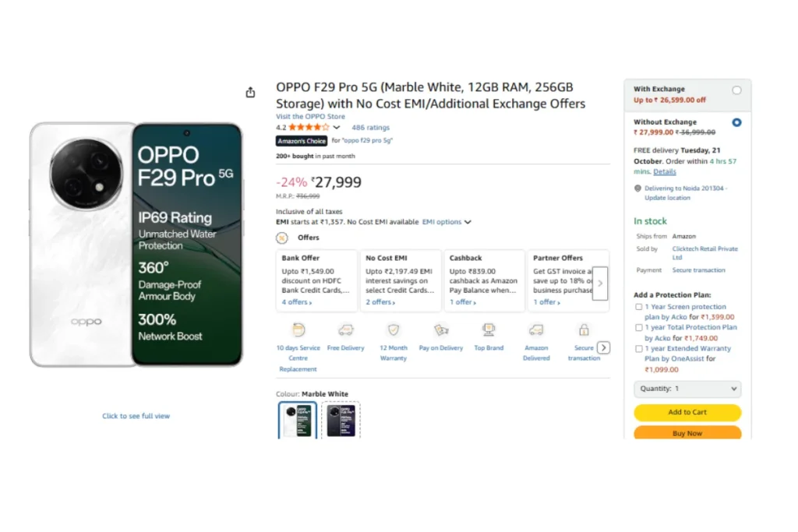Expand the EMI options dropdown

[447, 222]
